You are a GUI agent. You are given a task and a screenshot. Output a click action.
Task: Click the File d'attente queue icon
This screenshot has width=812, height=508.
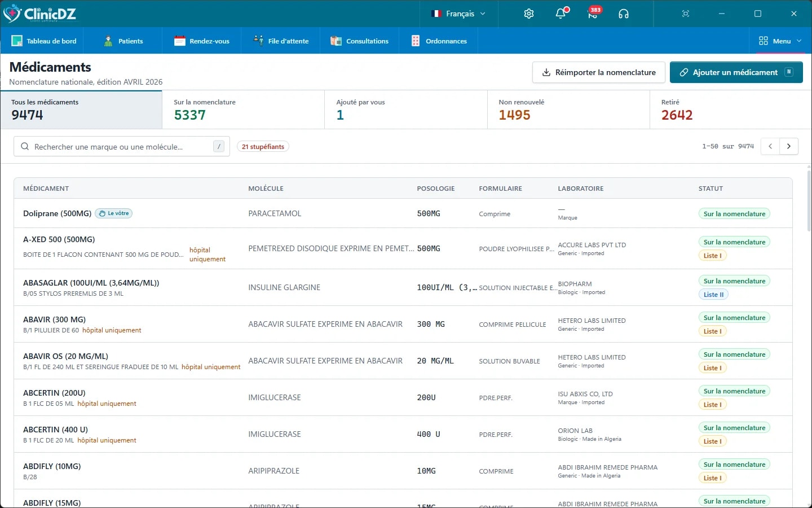click(258, 41)
